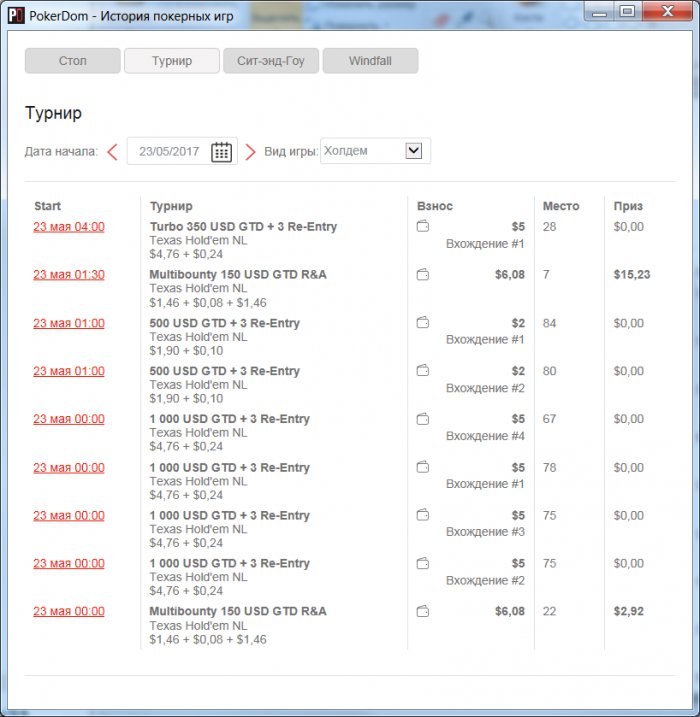This screenshot has width=700, height=717.
Task: Click the Место column header
Action: click(561, 206)
